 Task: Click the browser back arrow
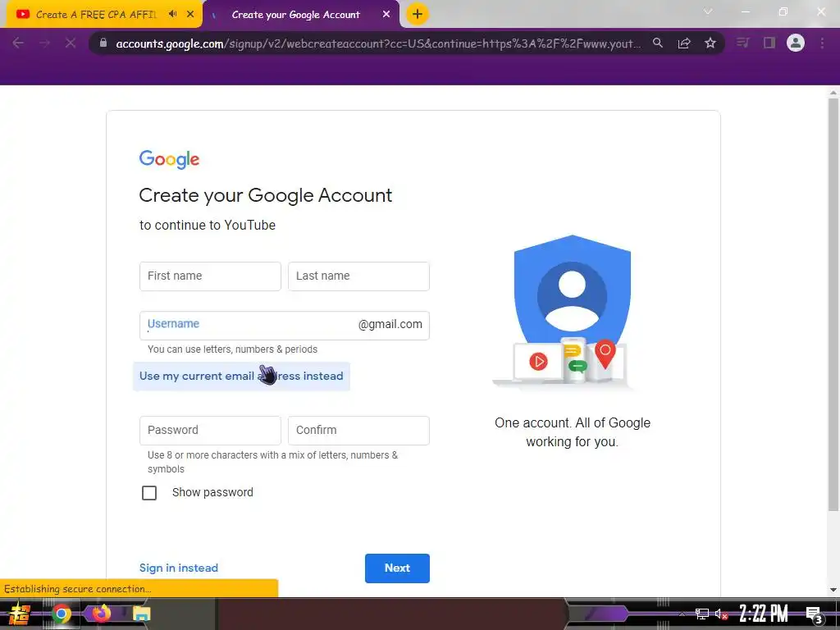coord(18,43)
